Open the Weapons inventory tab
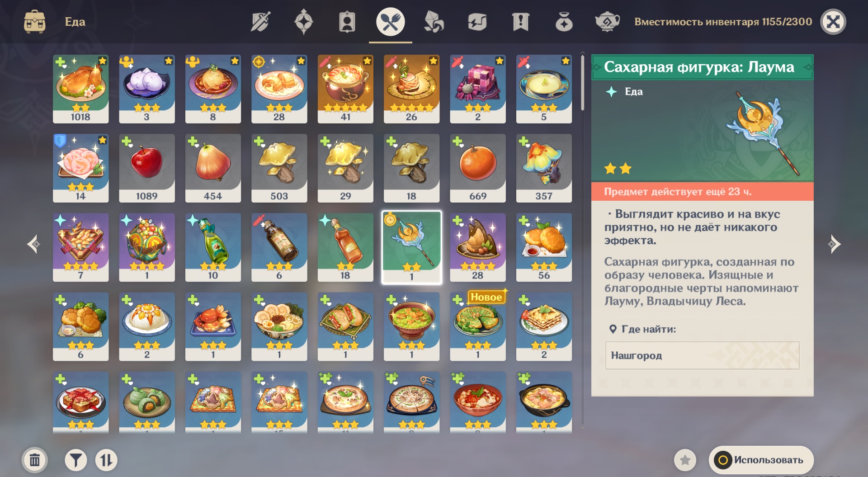 [260, 22]
